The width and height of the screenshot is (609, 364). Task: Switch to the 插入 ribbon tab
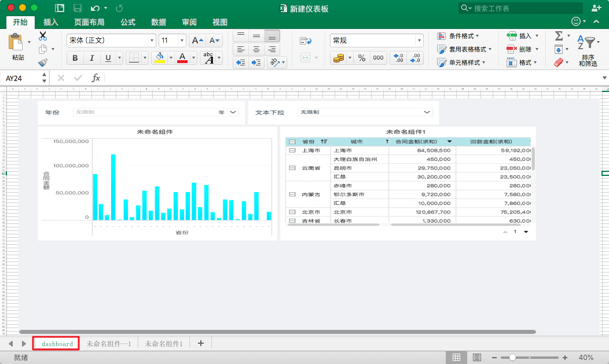[51, 22]
